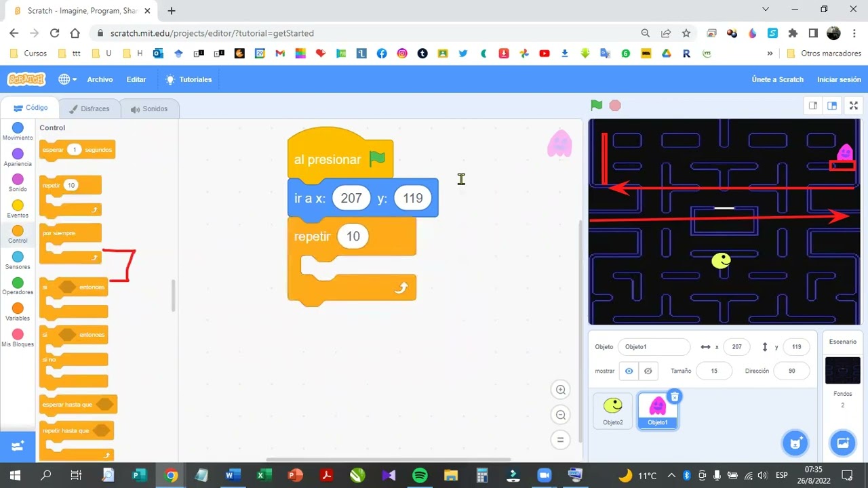Click the y value 119 in ir a block

[412, 198]
